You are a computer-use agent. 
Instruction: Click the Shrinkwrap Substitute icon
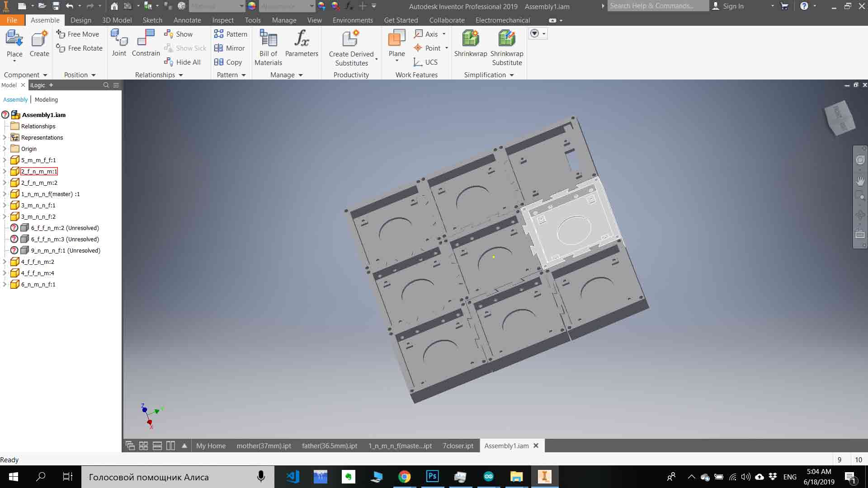point(507,39)
